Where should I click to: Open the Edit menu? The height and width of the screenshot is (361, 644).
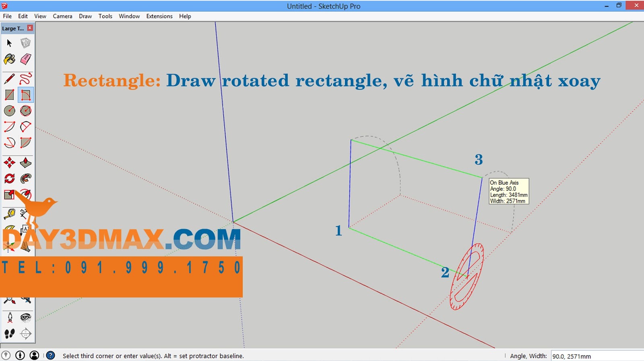tap(23, 16)
